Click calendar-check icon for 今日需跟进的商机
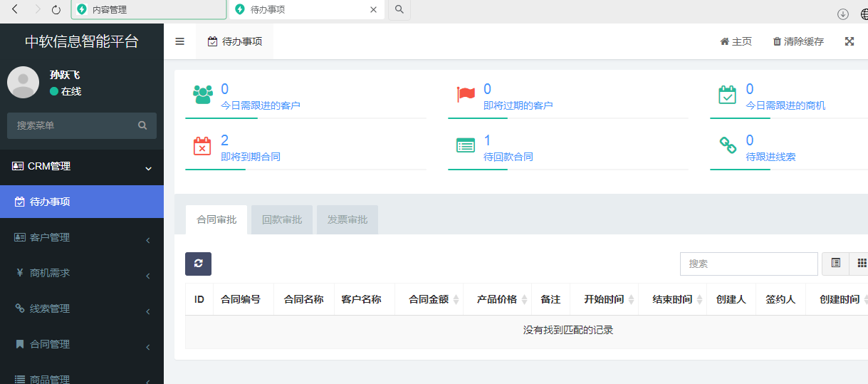The image size is (868, 384). click(727, 94)
